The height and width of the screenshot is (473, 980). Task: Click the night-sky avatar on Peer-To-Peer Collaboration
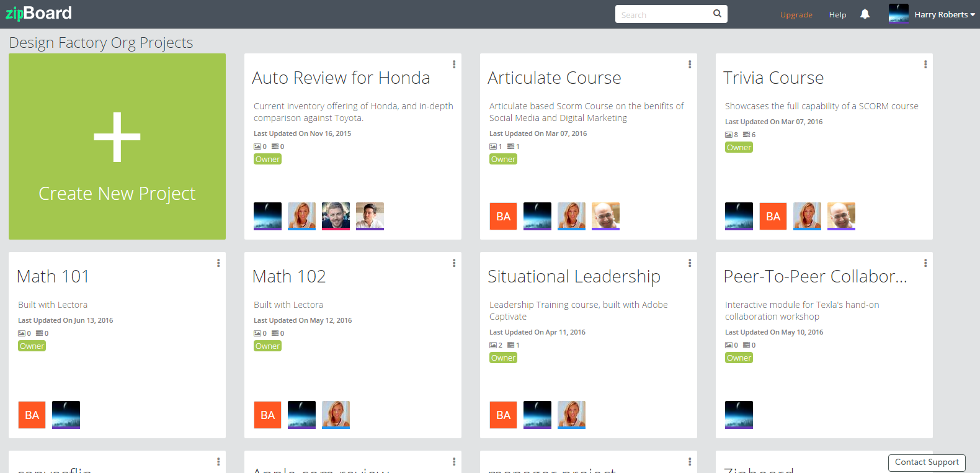coord(739,415)
